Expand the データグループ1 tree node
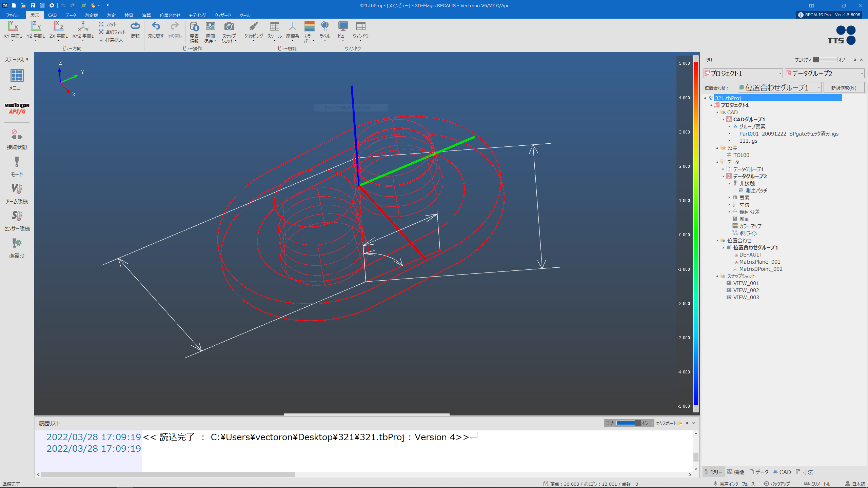The height and width of the screenshot is (488, 868). click(x=723, y=169)
